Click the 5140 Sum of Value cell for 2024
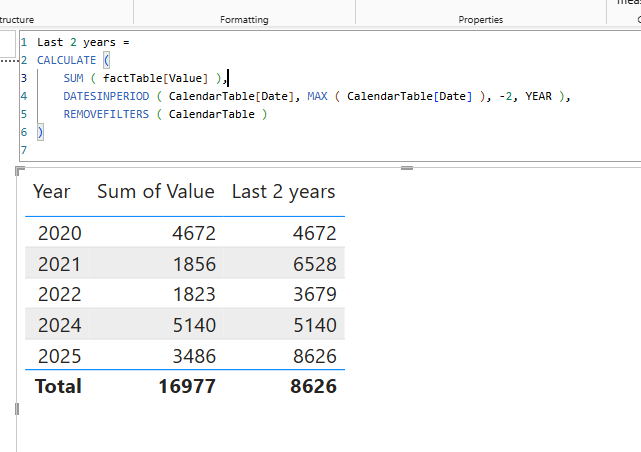The image size is (641, 452). point(194,325)
